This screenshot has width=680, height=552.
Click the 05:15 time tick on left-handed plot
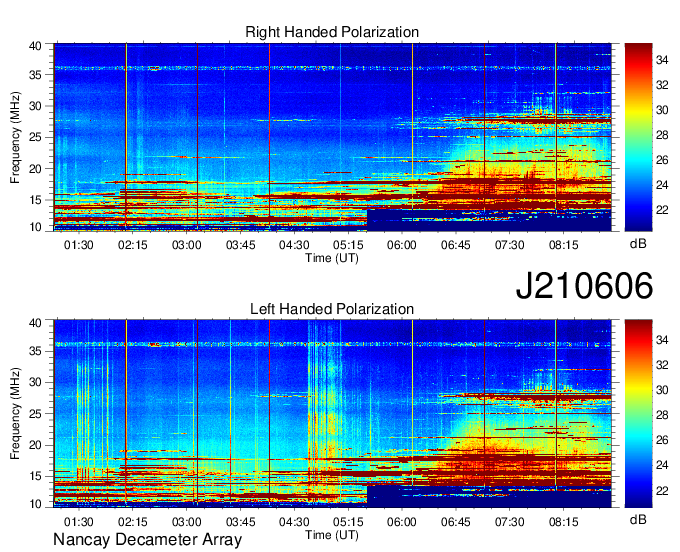click(348, 522)
